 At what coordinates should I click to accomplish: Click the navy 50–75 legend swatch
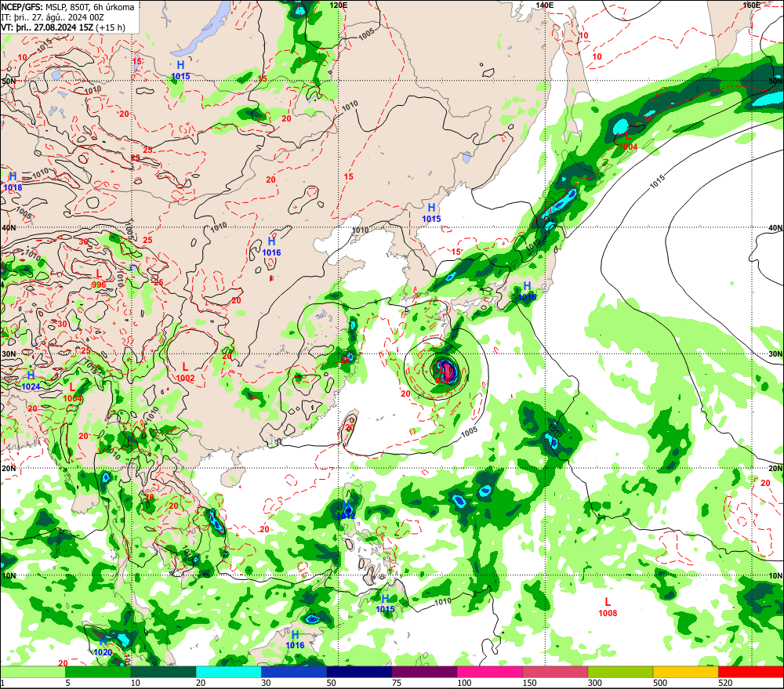coord(359,672)
